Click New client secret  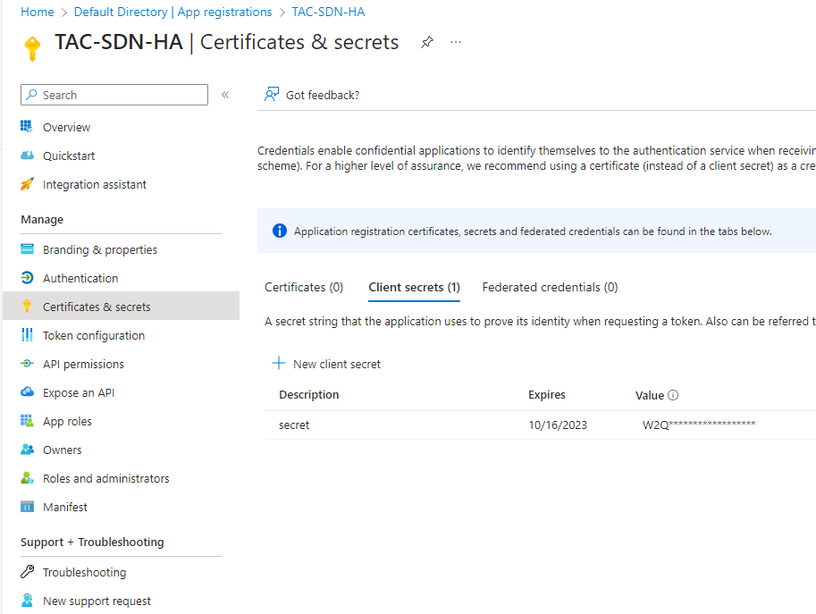(x=328, y=364)
